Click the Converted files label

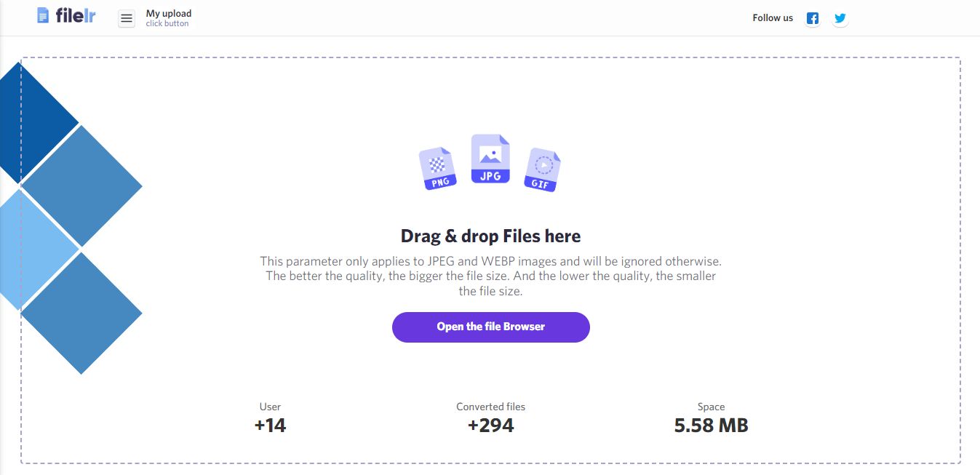491,407
